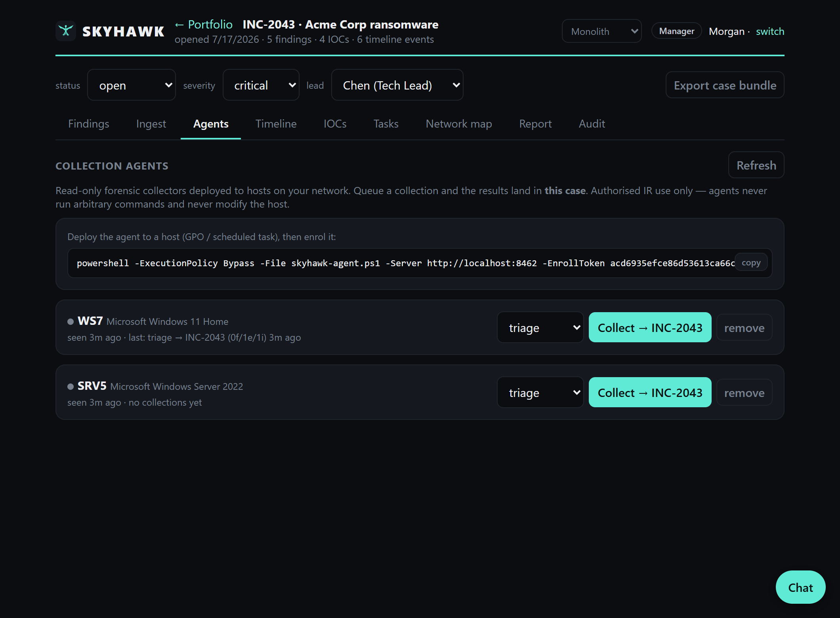Click the switch user link
Screen dimensions: 840x618
[x=770, y=31]
